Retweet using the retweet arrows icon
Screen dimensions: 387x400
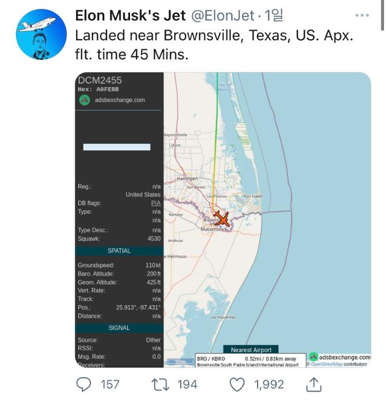(x=160, y=384)
